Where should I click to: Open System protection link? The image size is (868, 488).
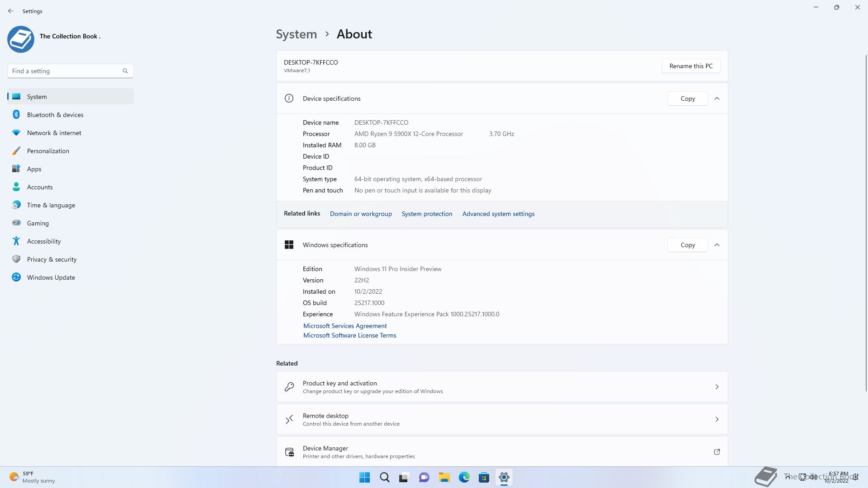pyautogui.click(x=427, y=214)
